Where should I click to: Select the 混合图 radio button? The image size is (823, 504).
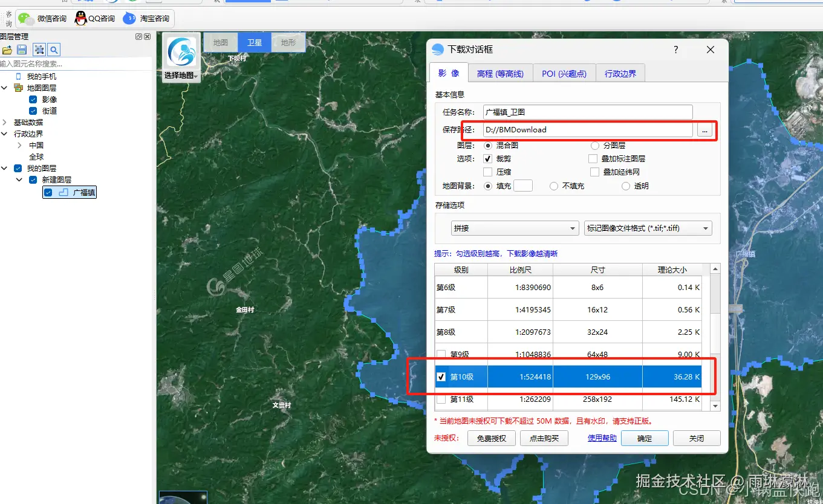coord(489,146)
